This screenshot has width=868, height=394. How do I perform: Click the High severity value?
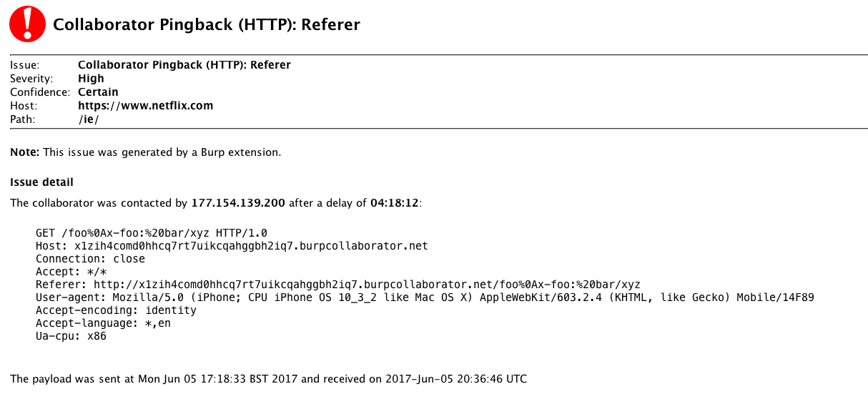(91, 79)
